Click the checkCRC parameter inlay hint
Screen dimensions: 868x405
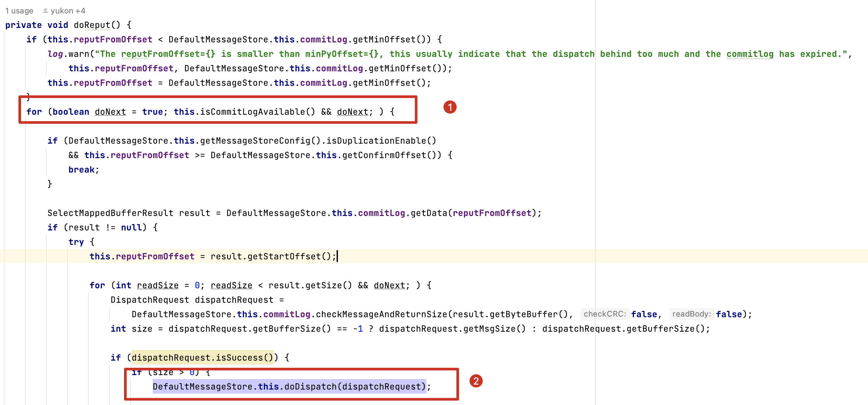(604, 314)
